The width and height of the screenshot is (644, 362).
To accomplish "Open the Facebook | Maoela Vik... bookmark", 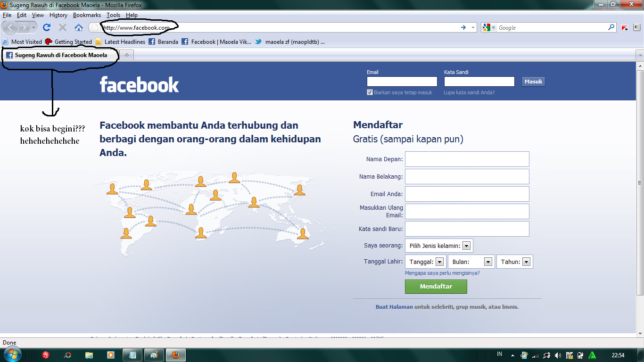I will pos(216,41).
